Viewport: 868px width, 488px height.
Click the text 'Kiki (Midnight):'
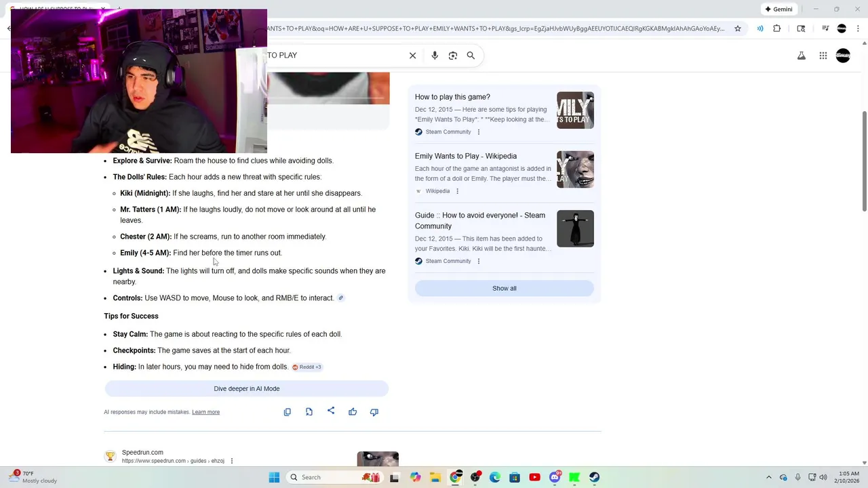[145, 193]
